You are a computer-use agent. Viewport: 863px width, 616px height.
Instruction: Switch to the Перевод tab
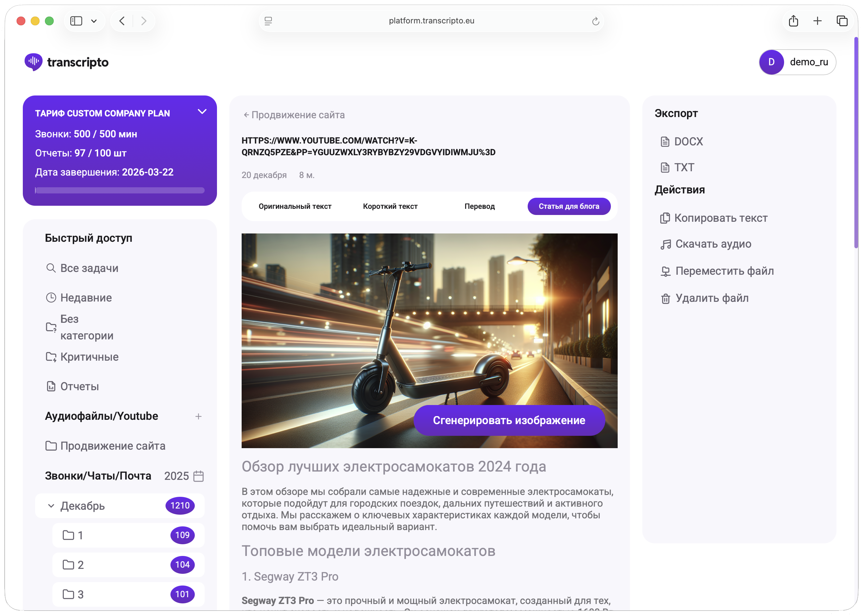click(x=479, y=206)
